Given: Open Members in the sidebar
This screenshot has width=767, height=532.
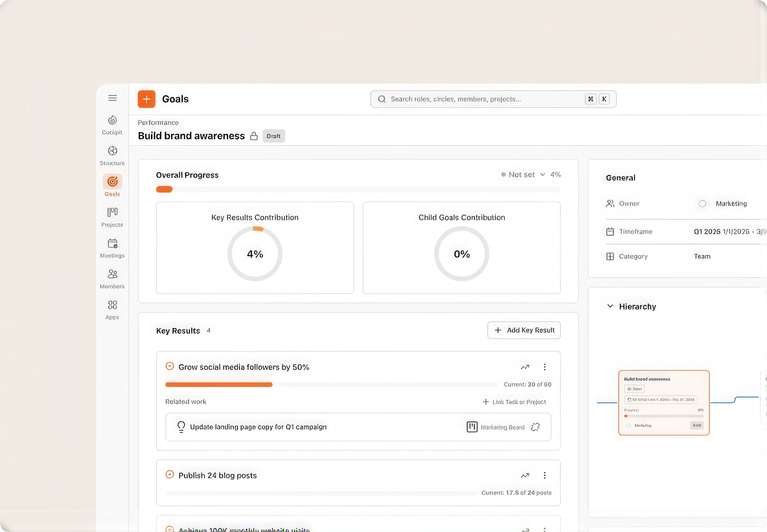Looking at the screenshot, I should click(x=112, y=279).
